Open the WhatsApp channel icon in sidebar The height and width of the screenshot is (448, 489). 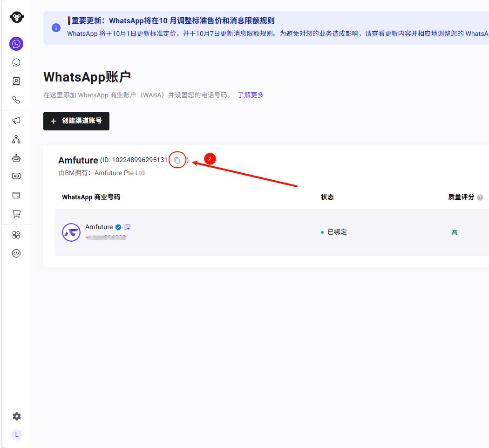pos(16,44)
